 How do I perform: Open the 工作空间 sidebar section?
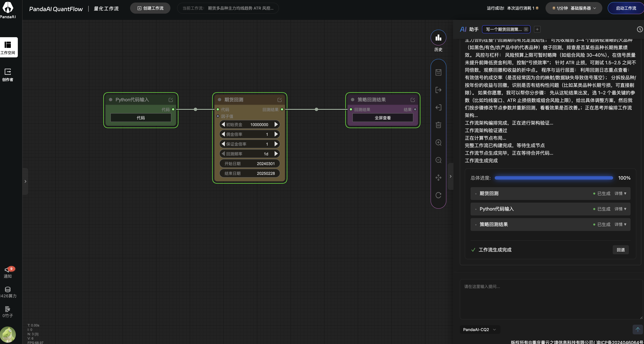[8, 47]
